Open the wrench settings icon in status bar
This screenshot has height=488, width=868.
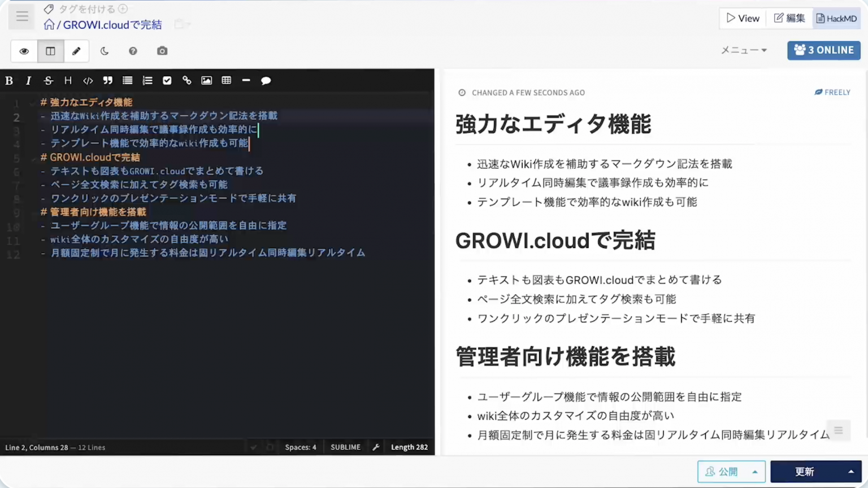tap(376, 447)
